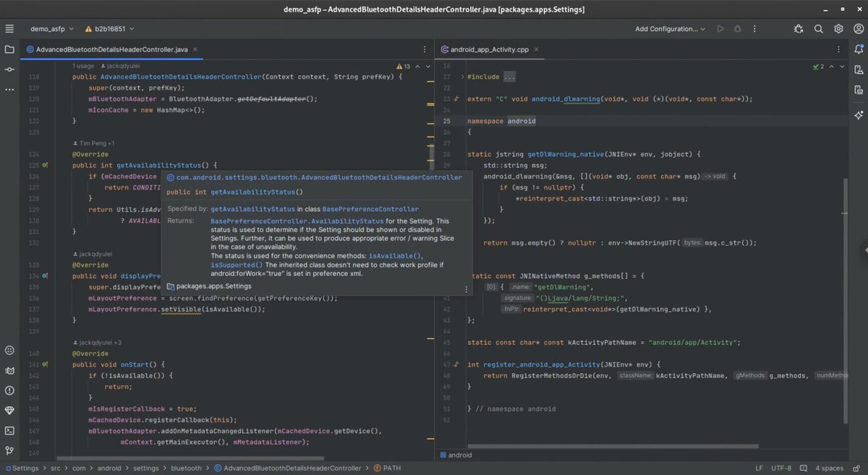Open Notifications bell in right sidebar
Viewport: 868px width, 475px height.
859,50
